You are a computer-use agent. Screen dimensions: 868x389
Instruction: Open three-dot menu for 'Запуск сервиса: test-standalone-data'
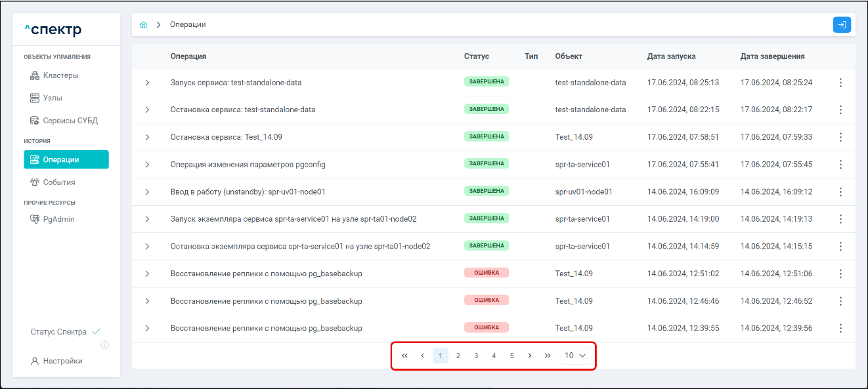click(840, 83)
